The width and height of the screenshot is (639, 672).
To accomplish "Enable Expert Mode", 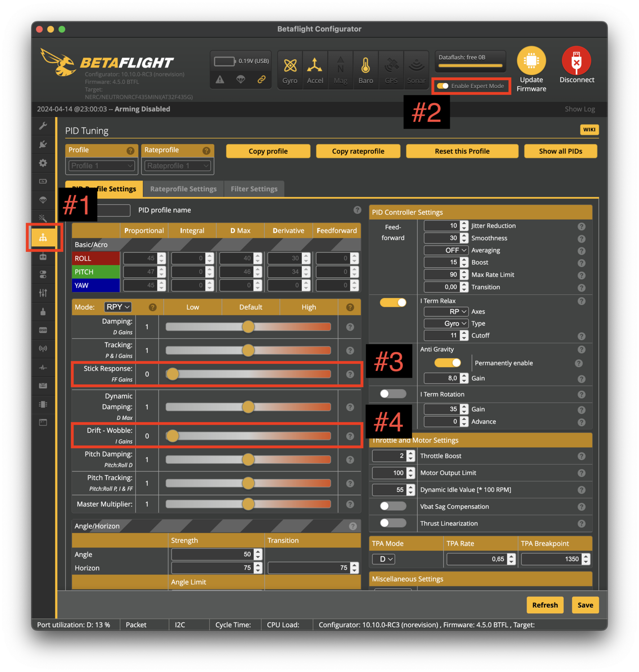I will [443, 86].
